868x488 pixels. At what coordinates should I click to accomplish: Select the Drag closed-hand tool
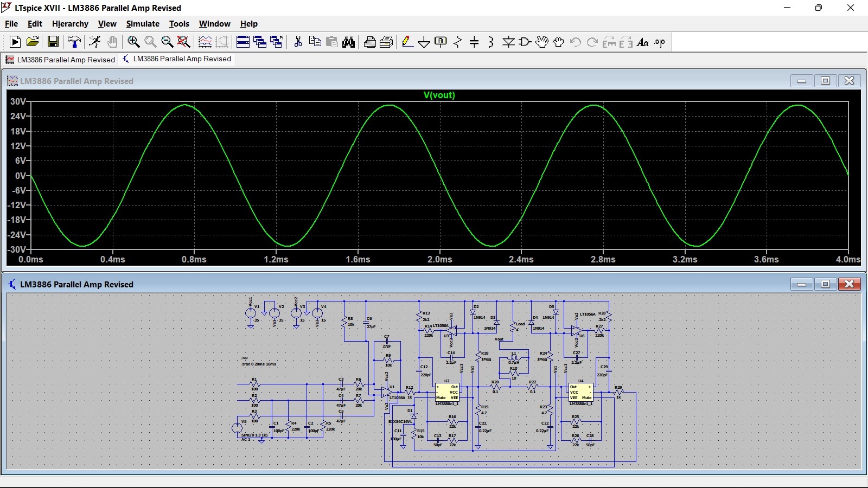point(559,42)
